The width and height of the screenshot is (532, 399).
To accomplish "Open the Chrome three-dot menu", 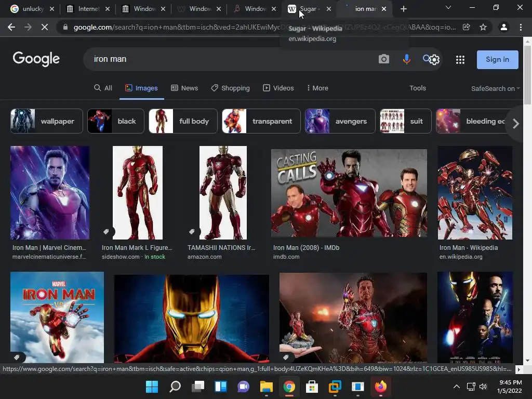I will 521,27.
